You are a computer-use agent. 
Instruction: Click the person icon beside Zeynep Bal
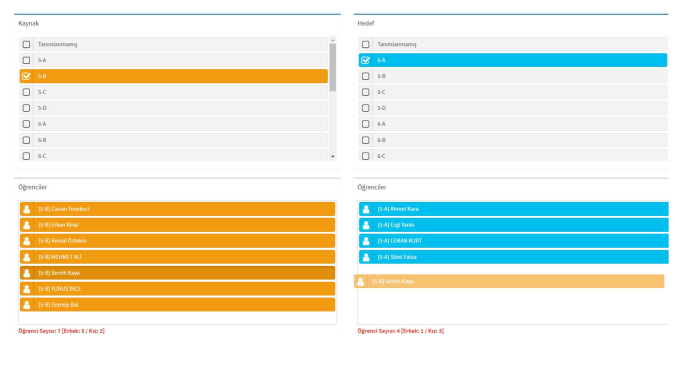tap(27, 305)
